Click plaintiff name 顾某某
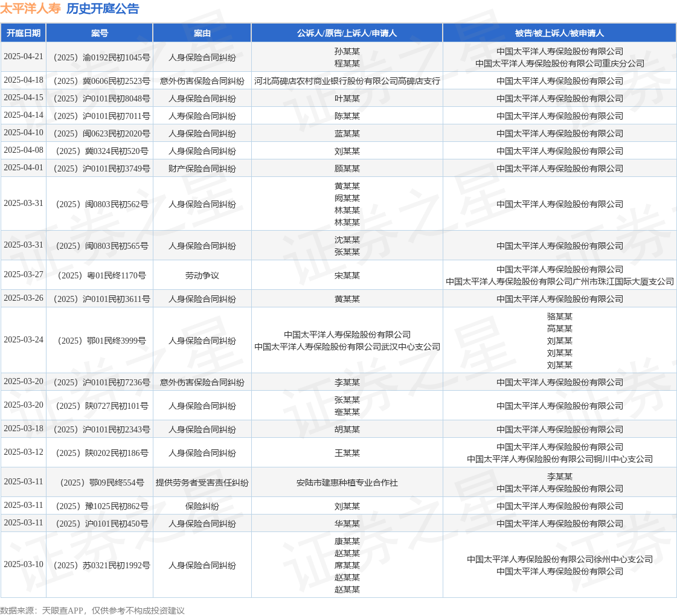The width and height of the screenshot is (677, 616). pyautogui.click(x=347, y=168)
